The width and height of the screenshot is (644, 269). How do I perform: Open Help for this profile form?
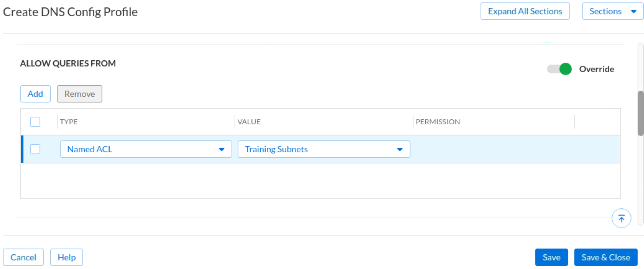point(67,257)
